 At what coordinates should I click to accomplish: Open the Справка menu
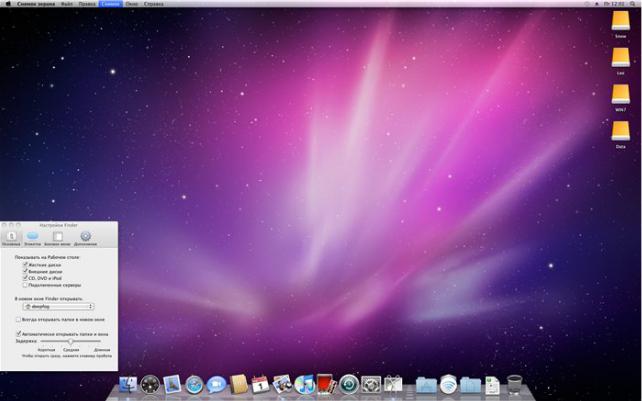click(154, 4)
